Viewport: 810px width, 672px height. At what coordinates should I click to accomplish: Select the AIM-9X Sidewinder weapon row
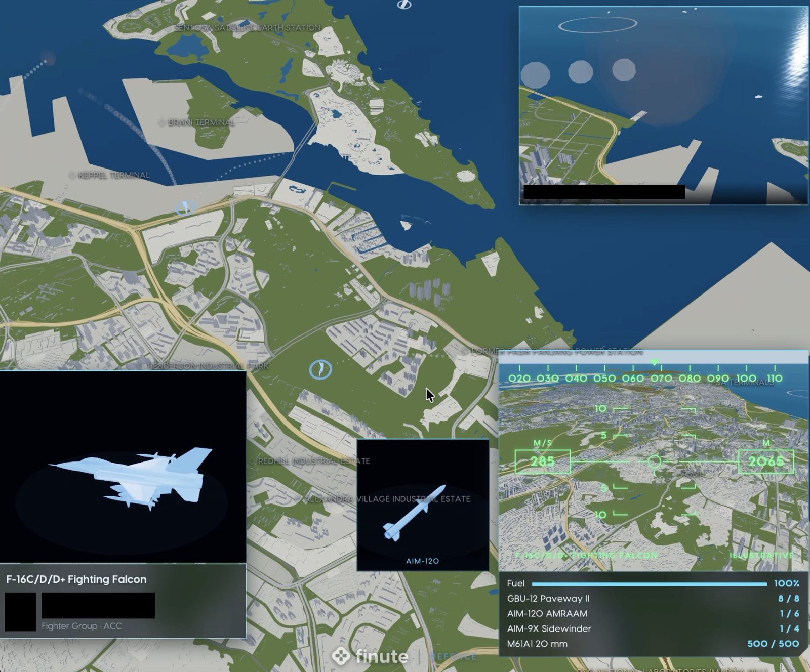coord(653,629)
